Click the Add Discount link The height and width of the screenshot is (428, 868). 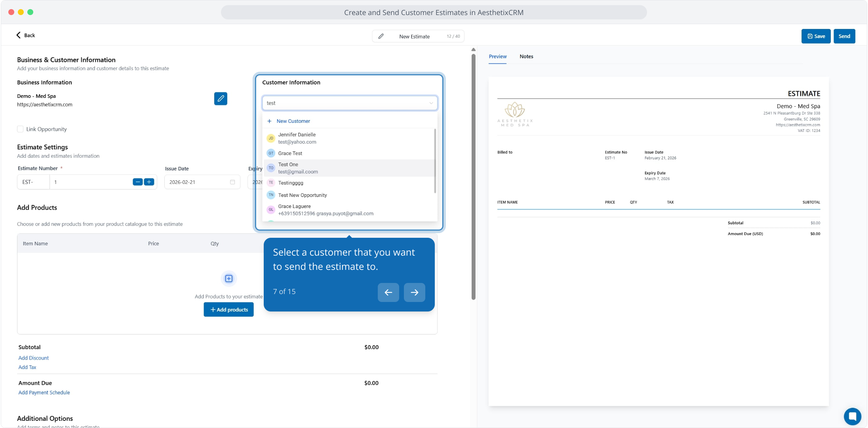(34, 358)
